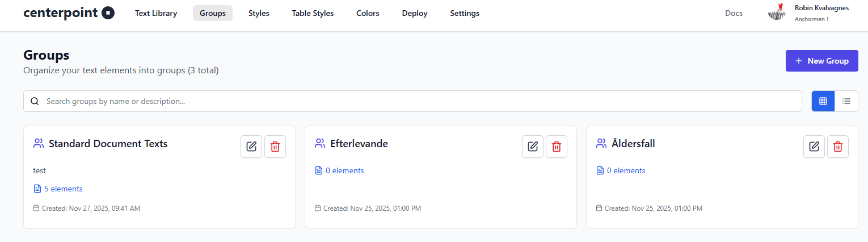Click the centerpoint logo
Viewport: 868px width, 242px height.
[69, 13]
